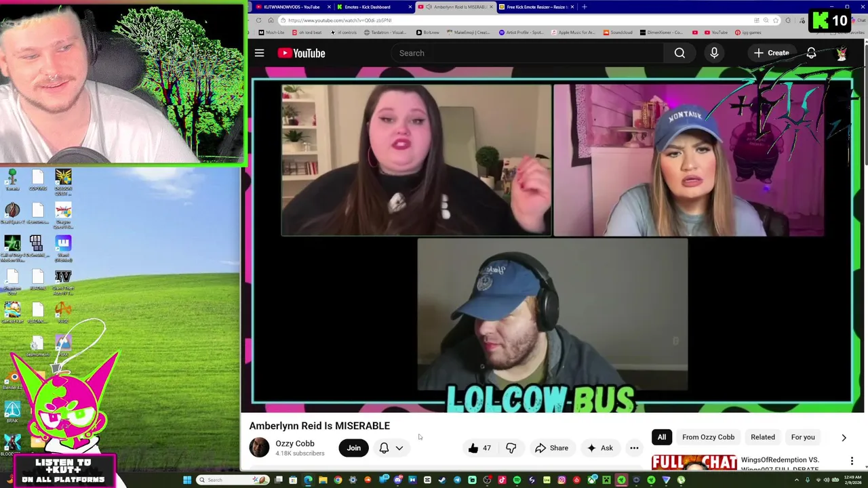Open Instagram from the taskbar
Image resolution: width=868 pixels, height=488 pixels.
point(561,480)
